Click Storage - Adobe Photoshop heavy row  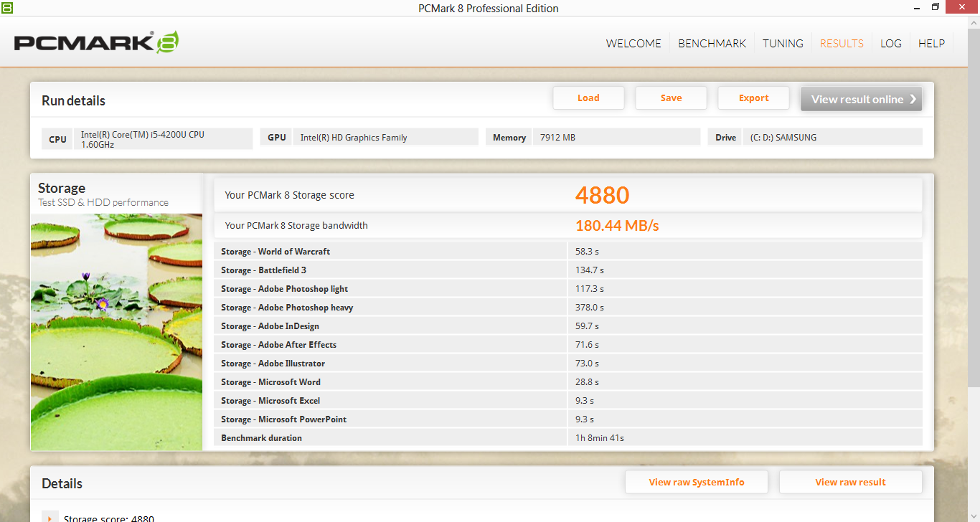[567, 308]
